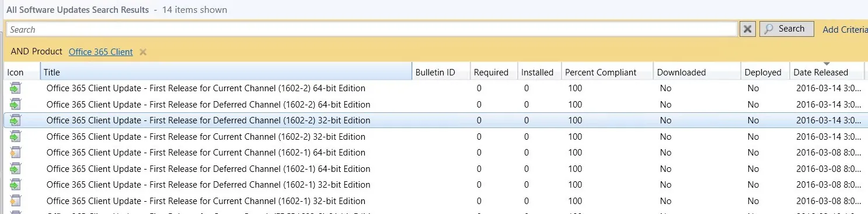The width and height of the screenshot is (868, 214).
Task: Click inside the Search input field
Action: [x=372, y=29]
